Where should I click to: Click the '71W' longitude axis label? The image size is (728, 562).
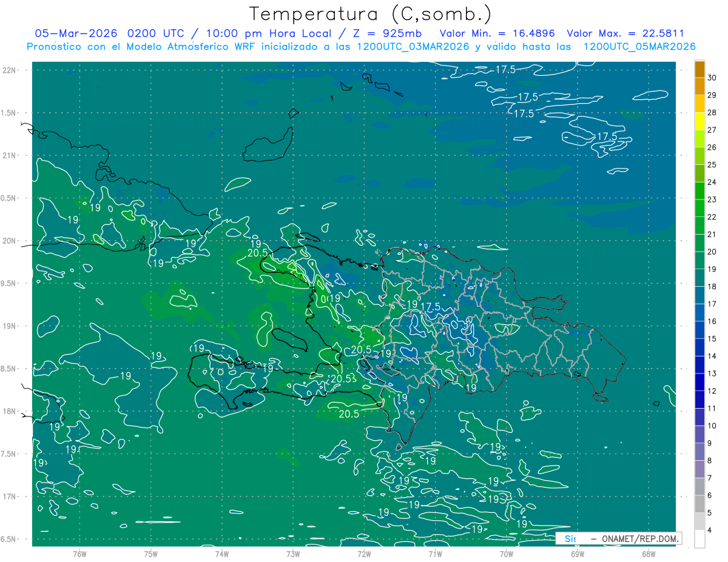tap(435, 554)
